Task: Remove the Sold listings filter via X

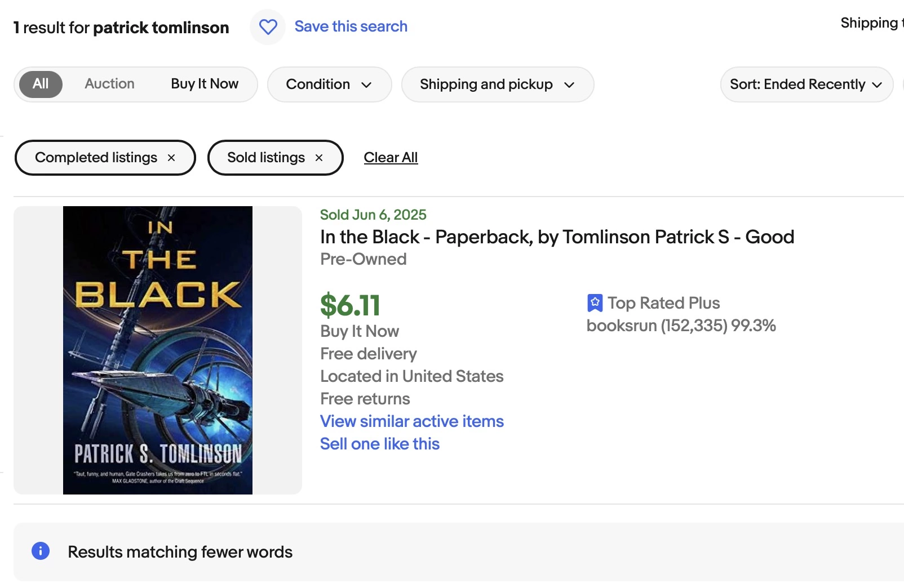Action: click(x=319, y=158)
